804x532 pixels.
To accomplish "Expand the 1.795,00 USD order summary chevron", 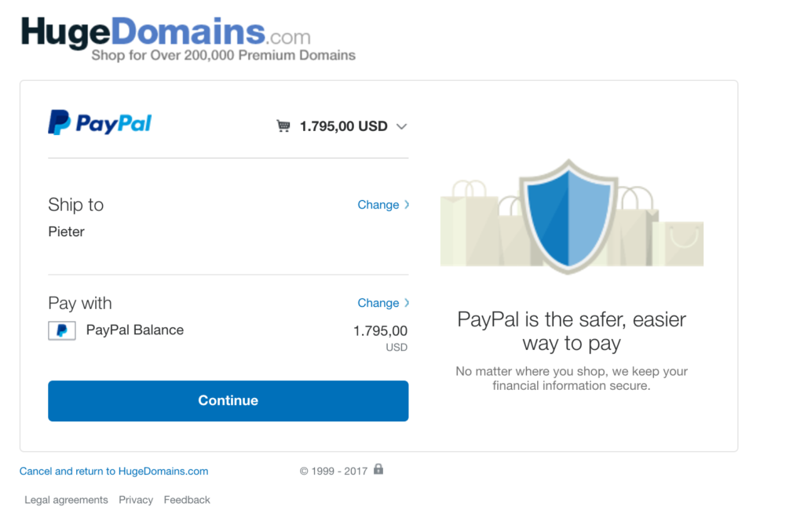I will [x=401, y=126].
